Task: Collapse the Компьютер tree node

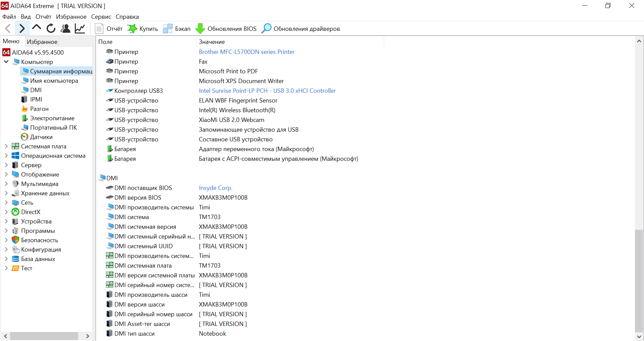Action: coord(6,62)
